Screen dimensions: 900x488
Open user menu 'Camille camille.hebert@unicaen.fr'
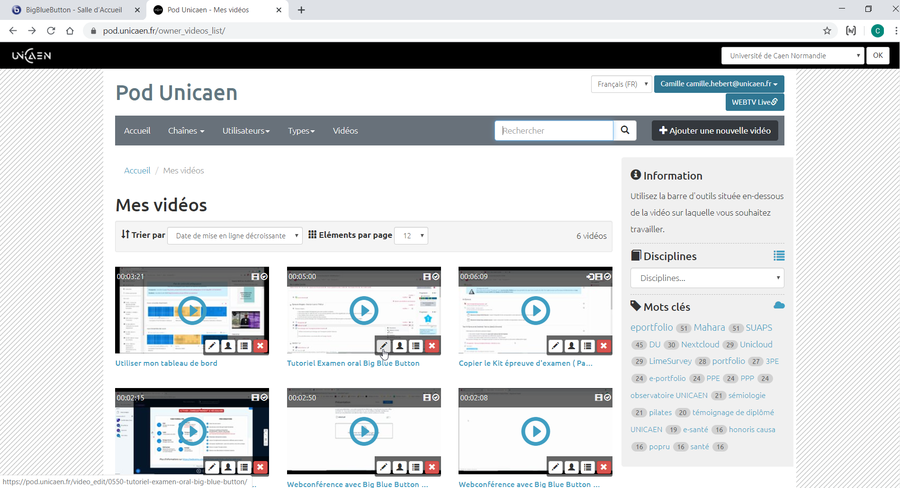pyautogui.click(x=719, y=84)
